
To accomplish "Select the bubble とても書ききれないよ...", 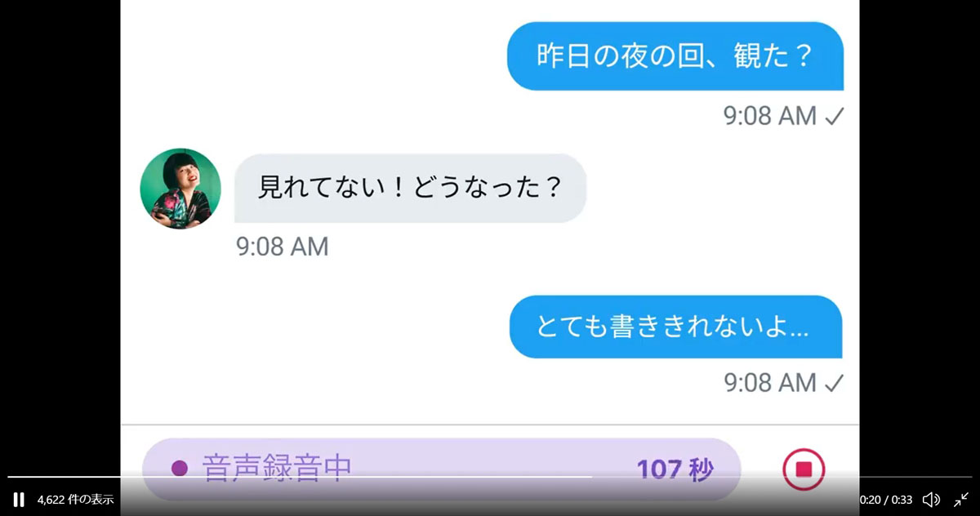I will click(675, 327).
